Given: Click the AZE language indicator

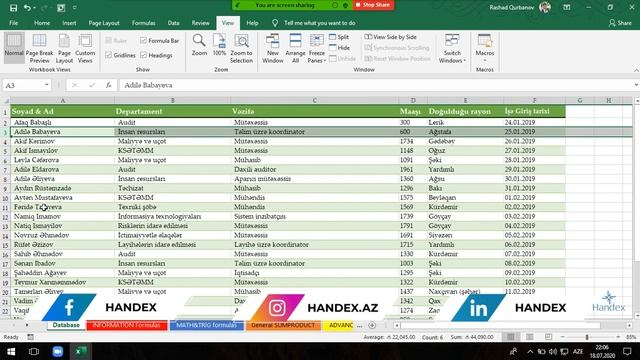Looking at the screenshot, I should click(x=578, y=351).
